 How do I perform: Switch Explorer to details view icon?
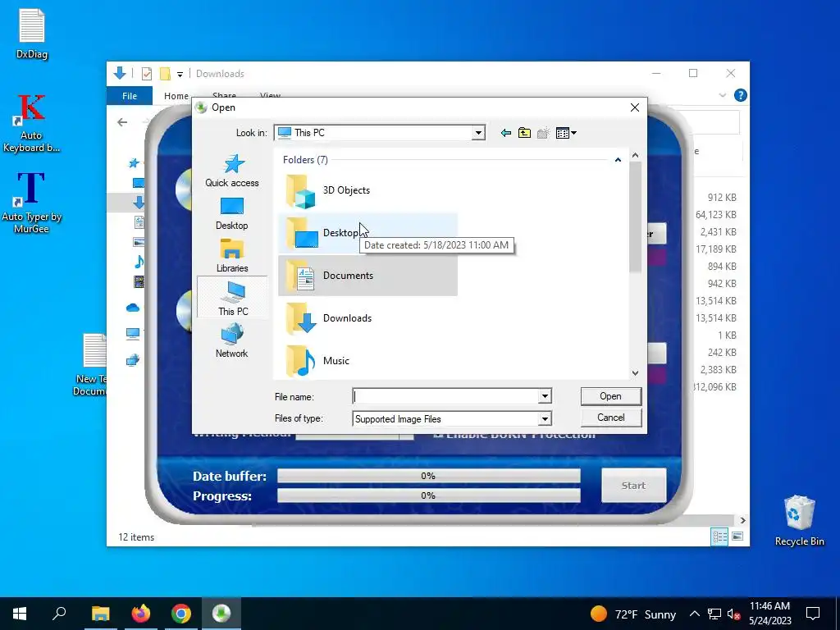point(719,536)
